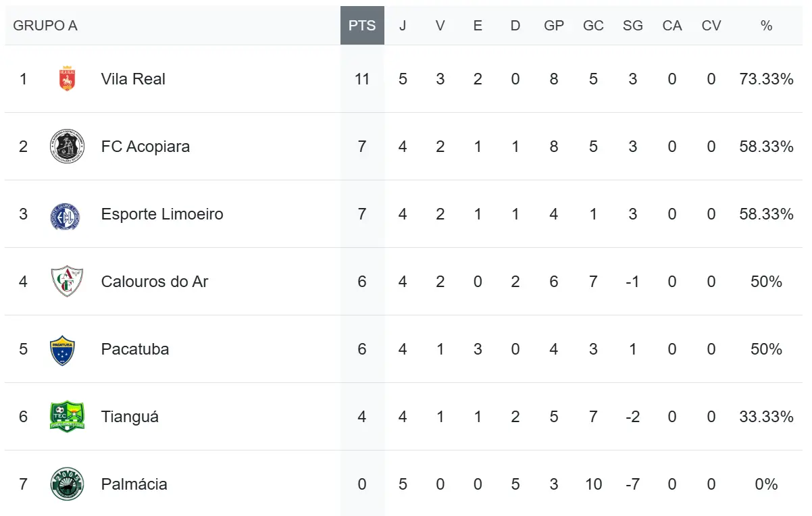Select the Tianguá team name
Viewport: 812px width, 516px height.
pos(130,417)
